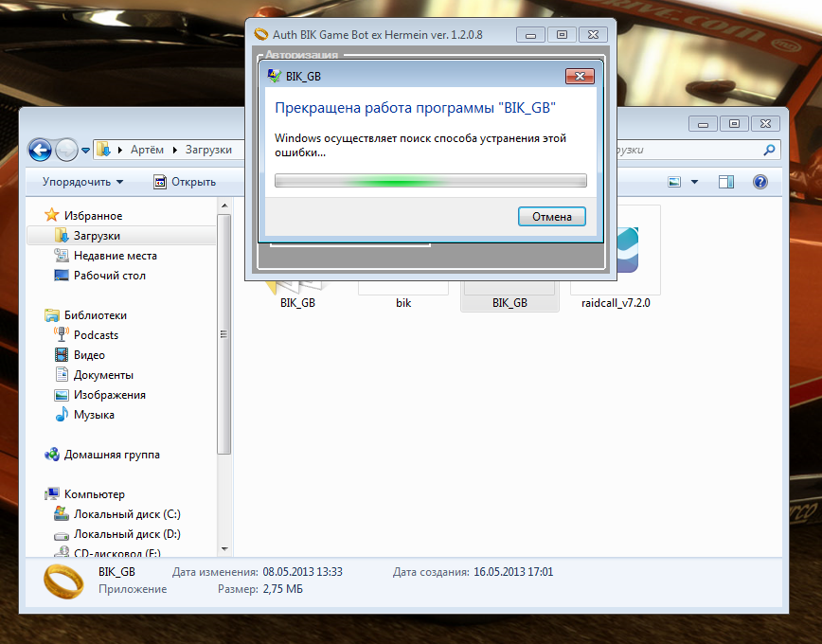Close the BIK_GB crash dialog
Viewport: 822px width, 644px height.
[x=579, y=77]
